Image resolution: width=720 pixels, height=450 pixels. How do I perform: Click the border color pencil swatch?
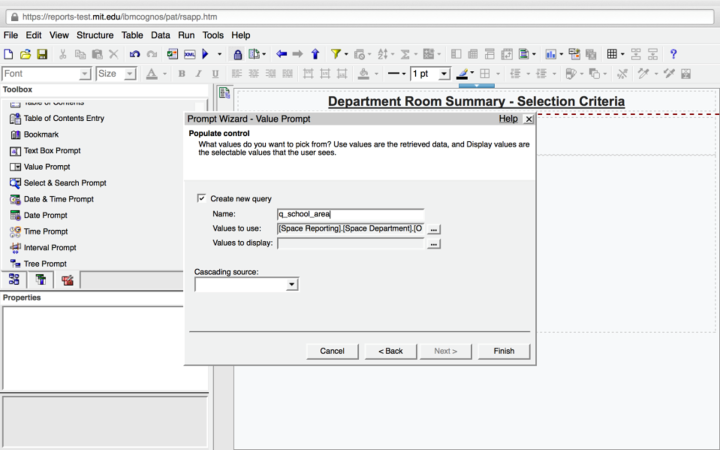coord(464,74)
